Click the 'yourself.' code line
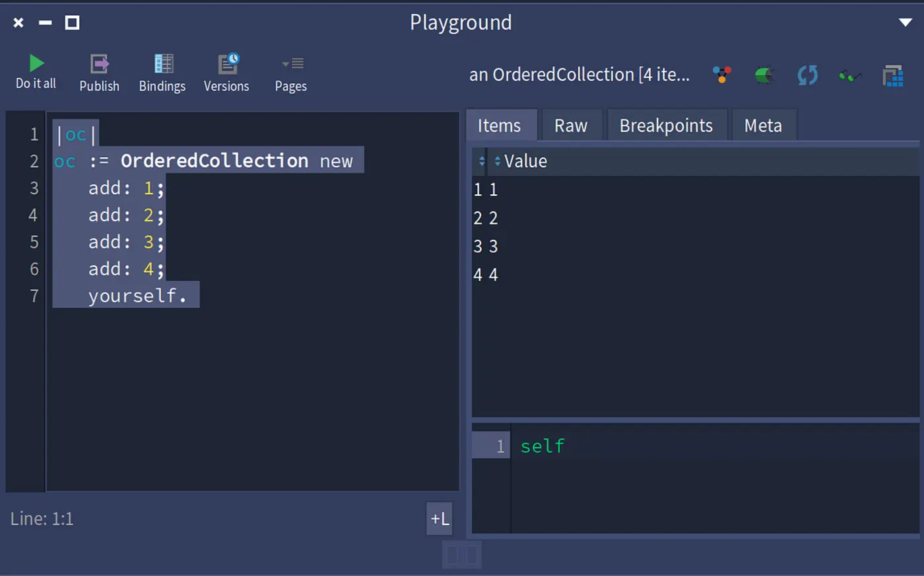Viewport: 924px width, 576px height. (x=137, y=295)
